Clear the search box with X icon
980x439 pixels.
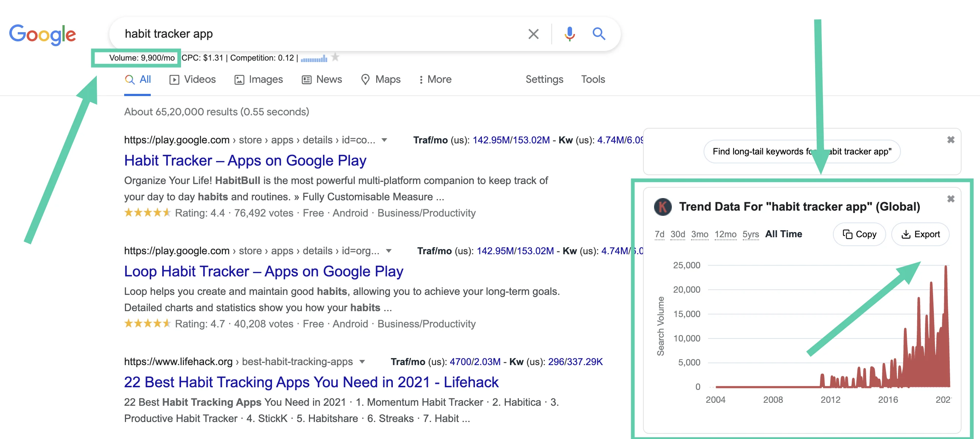point(533,34)
